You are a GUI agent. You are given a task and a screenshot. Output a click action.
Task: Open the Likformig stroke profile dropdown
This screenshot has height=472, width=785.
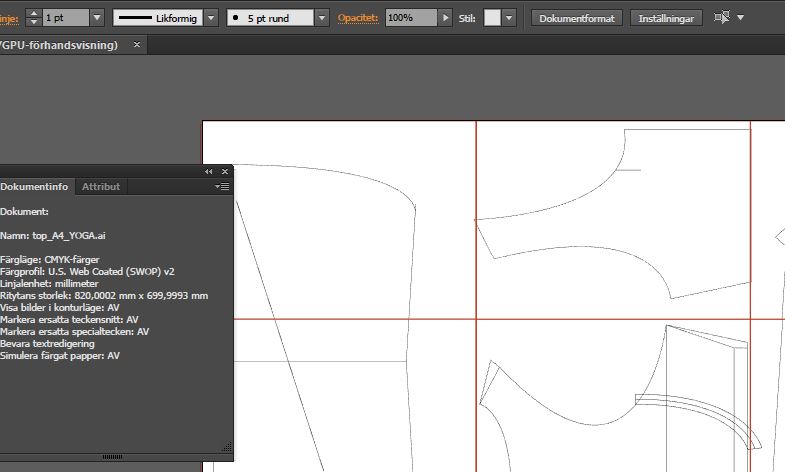pyautogui.click(x=211, y=18)
